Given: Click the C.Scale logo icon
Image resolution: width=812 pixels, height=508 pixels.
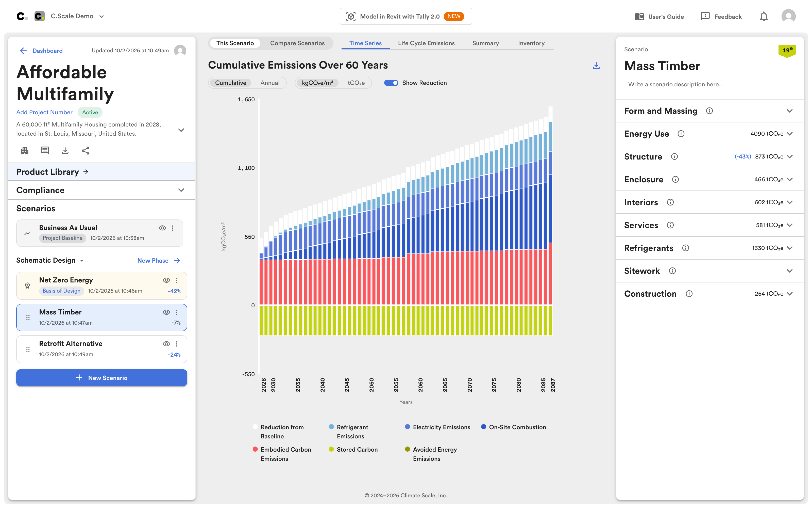Looking at the screenshot, I should pos(22,16).
